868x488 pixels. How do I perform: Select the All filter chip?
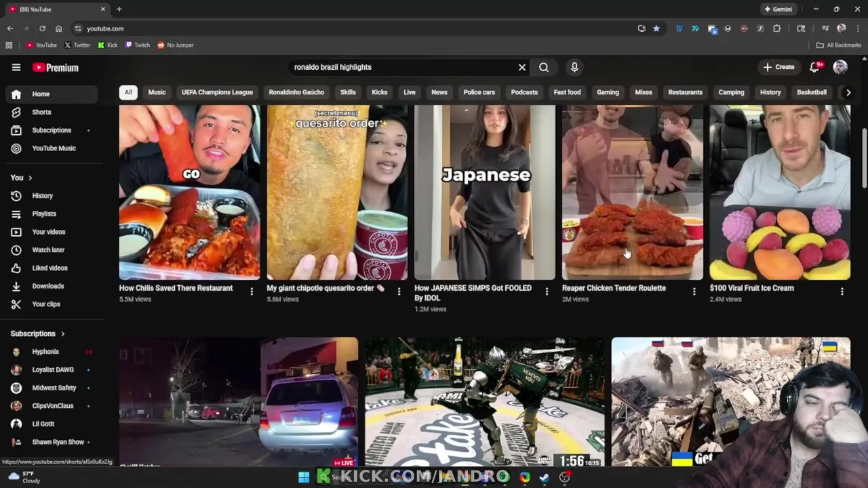click(128, 92)
